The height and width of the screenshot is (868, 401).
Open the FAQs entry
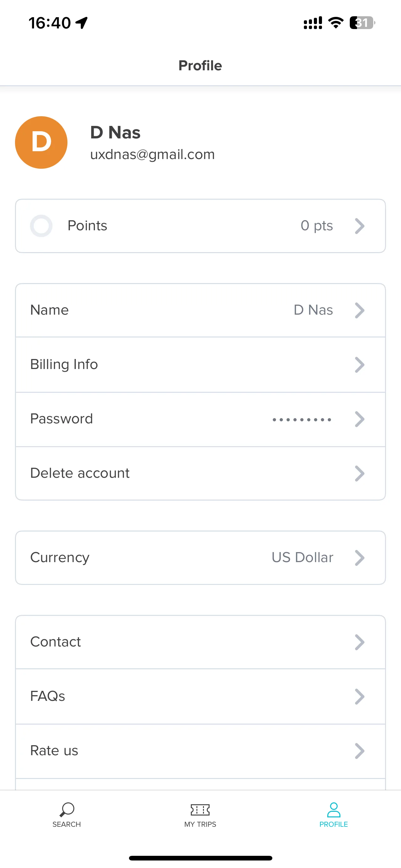200,696
